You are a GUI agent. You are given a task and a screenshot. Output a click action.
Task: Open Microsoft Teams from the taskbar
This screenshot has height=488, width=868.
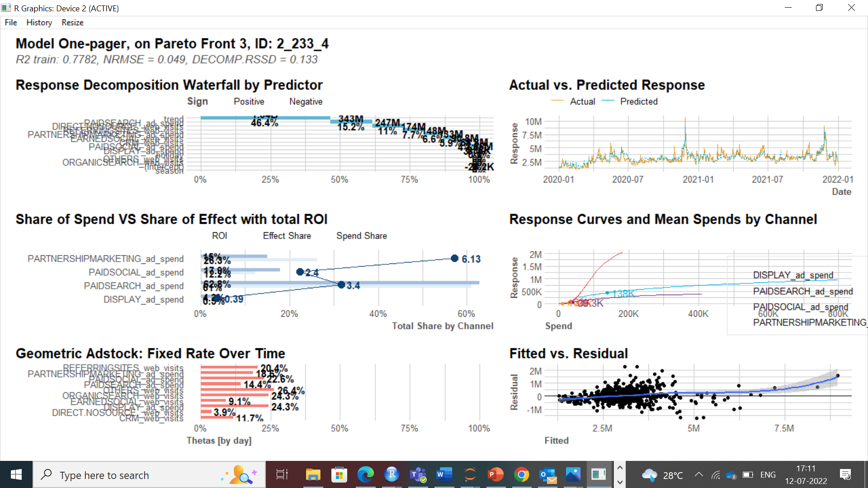(417, 474)
